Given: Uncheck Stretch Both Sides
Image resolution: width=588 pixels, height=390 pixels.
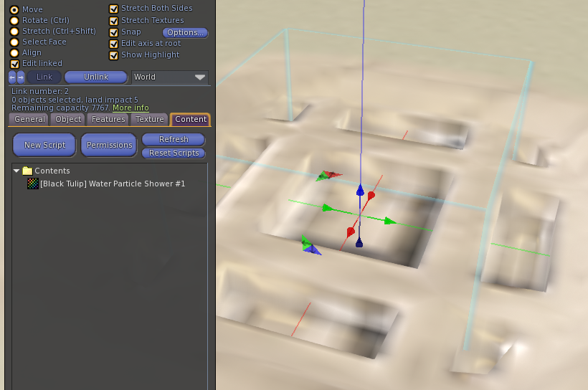Looking at the screenshot, I should click(113, 9).
